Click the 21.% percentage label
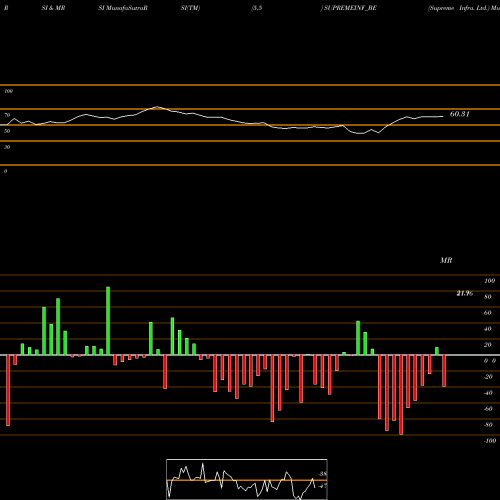This screenshot has width=500, height=500. pos(465,293)
